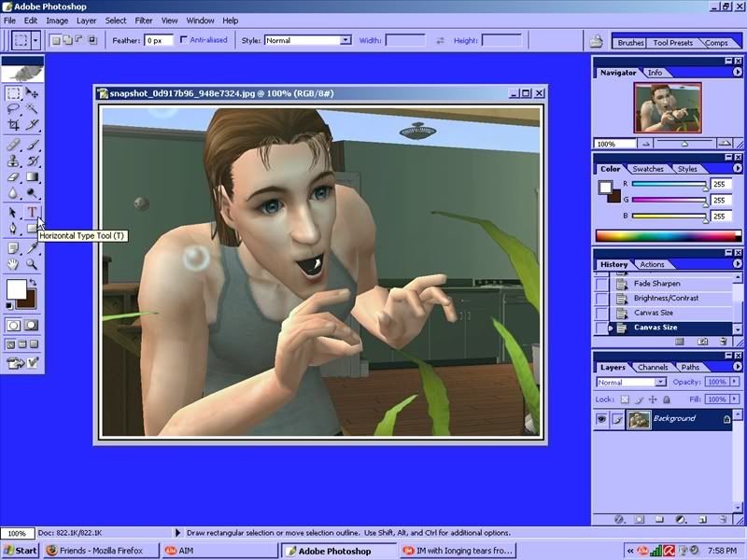Select the Pen tool

click(x=13, y=228)
